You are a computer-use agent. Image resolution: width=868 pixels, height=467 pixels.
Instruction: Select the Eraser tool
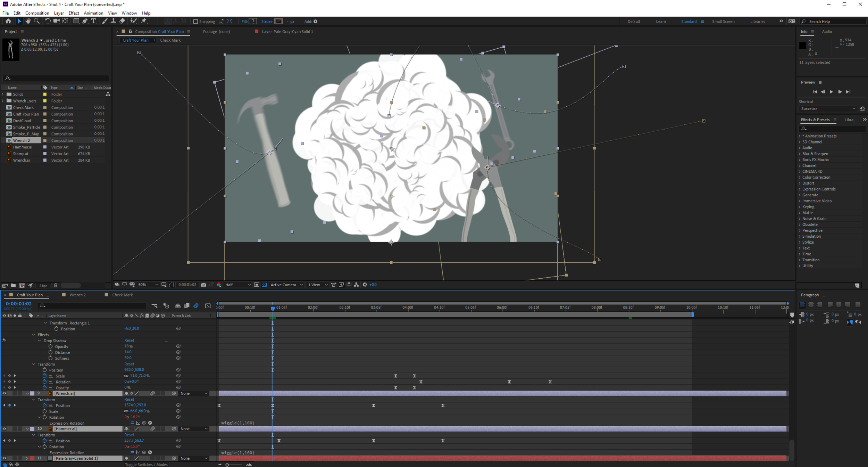point(122,21)
